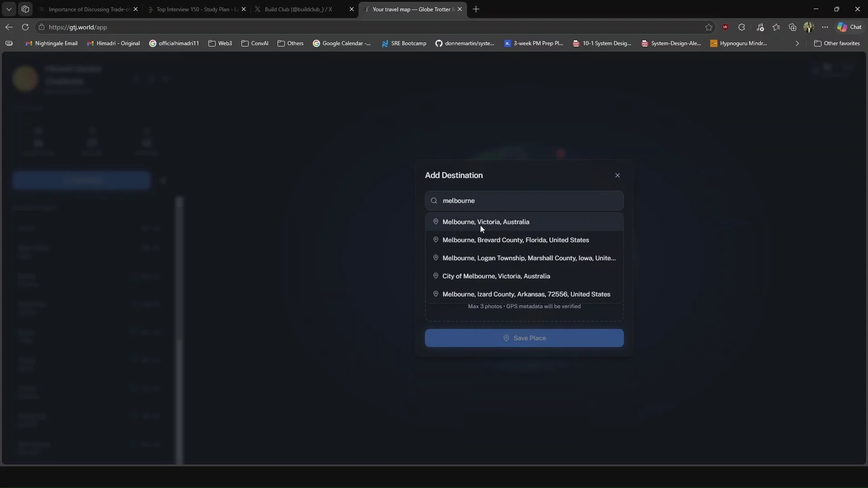This screenshot has width=868, height=488.
Task: Click pin icon beside Melbourne, Victoria, Australia
Action: (436, 222)
